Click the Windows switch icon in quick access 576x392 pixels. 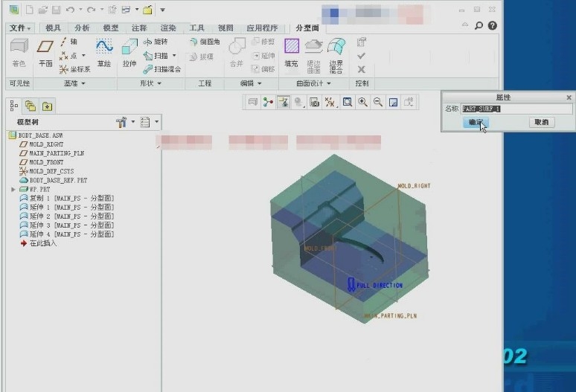pyautogui.click(x=126, y=10)
